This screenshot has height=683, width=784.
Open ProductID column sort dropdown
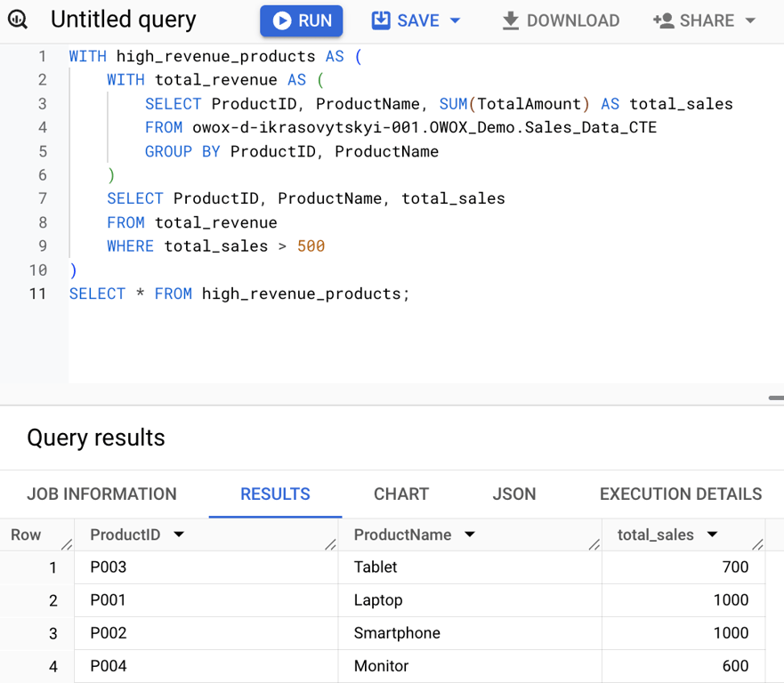(179, 534)
